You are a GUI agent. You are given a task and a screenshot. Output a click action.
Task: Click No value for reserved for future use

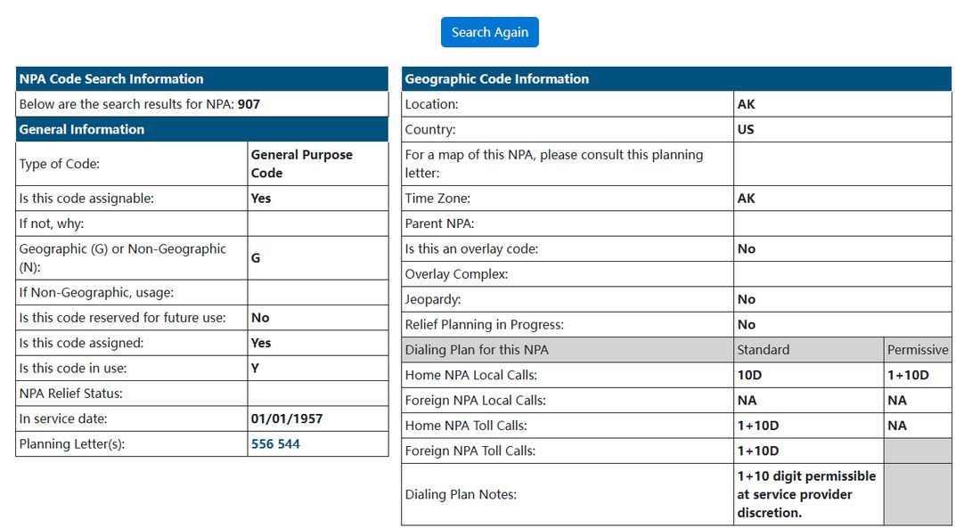pos(260,318)
